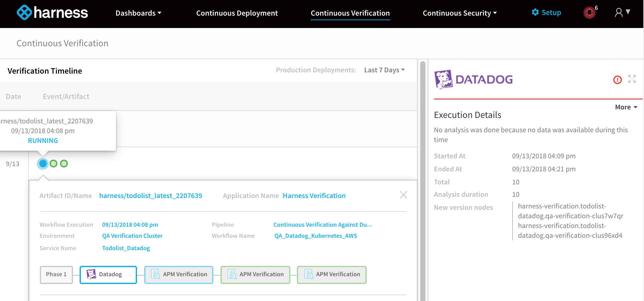Go to Continuous Deployment
644x301 pixels.
237,13
